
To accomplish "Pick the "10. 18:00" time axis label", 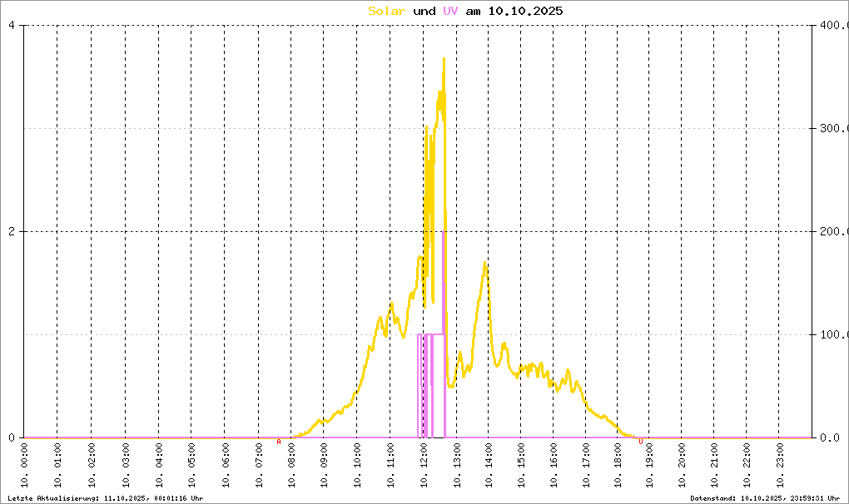I will [x=618, y=467].
